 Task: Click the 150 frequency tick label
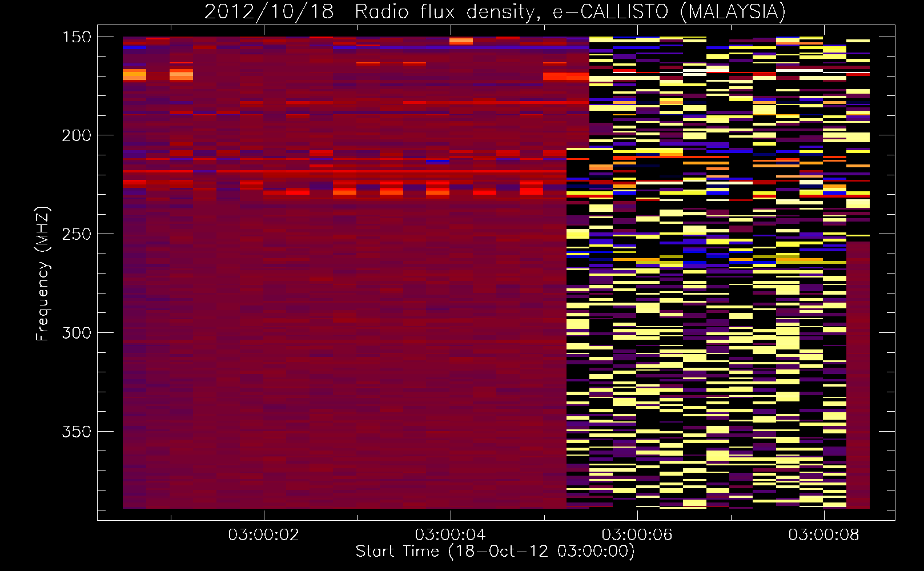click(77, 37)
